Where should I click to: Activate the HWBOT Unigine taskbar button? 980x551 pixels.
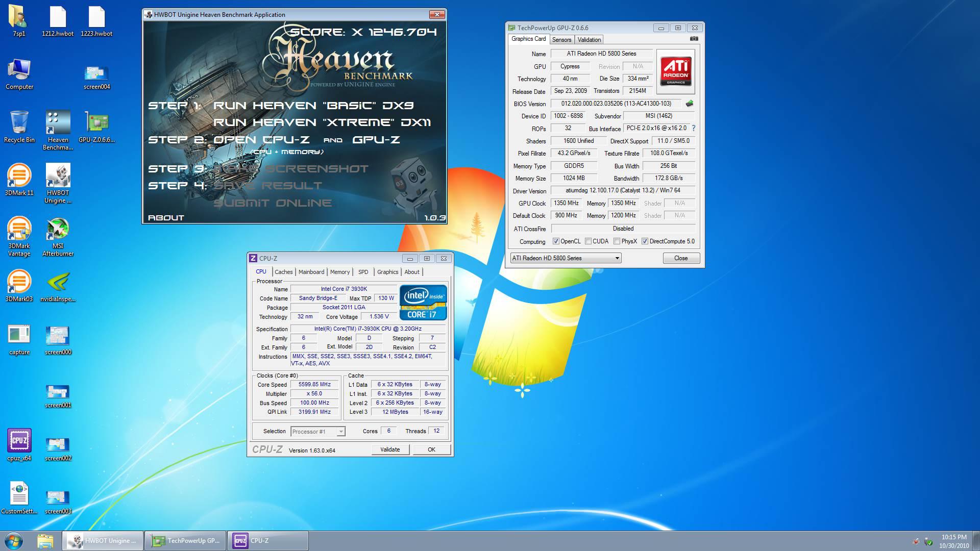click(x=103, y=541)
